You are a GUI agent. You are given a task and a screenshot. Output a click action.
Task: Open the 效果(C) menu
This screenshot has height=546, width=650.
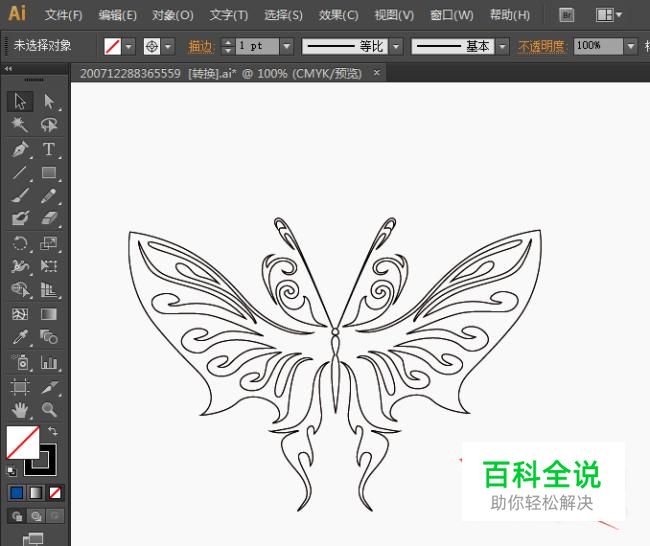point(338,15)
